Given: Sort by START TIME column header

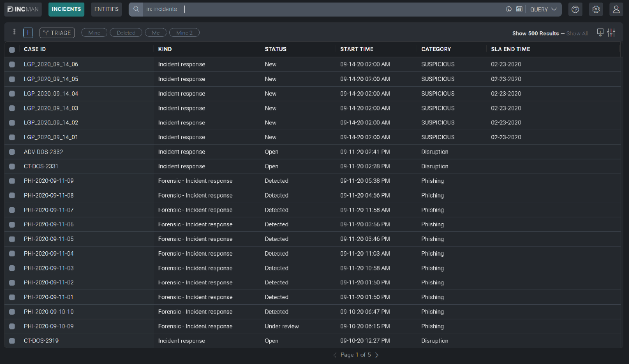Looking at the screenshot, I should (357, 49).
